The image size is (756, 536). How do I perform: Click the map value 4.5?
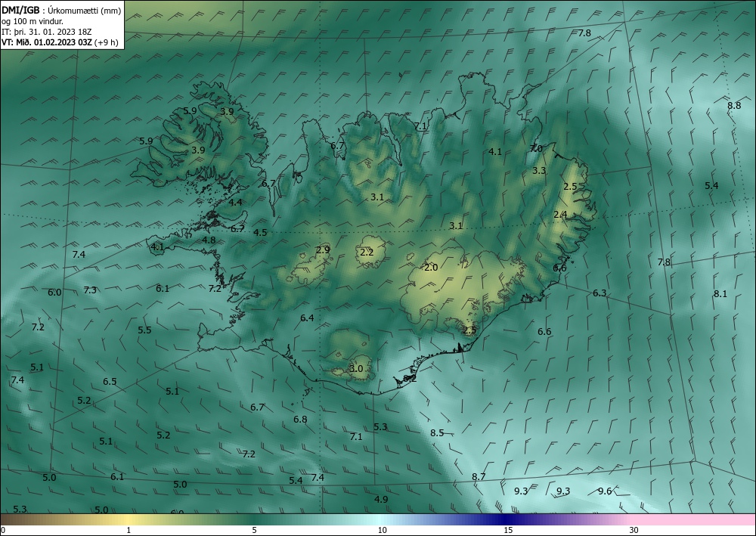click(260, 233)
